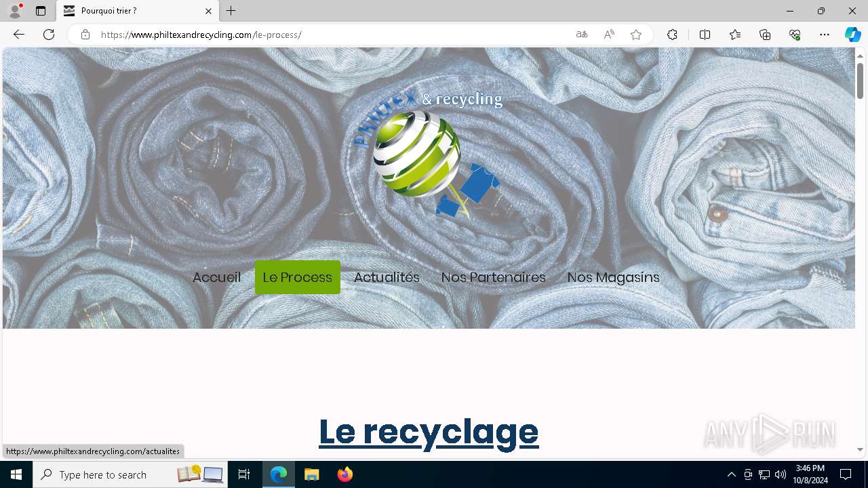Screen dimensions: 868x488
Task: Open Task View on taskbar
Action: [244, 474]
